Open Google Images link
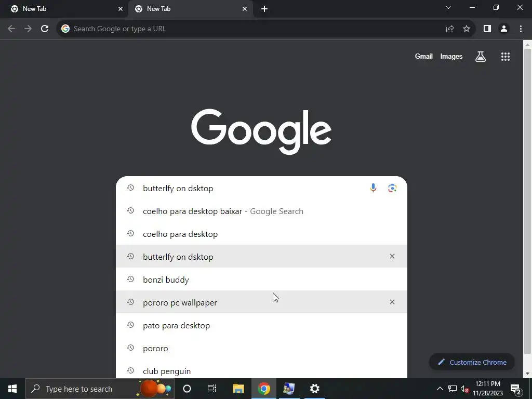 pos(451,57)
